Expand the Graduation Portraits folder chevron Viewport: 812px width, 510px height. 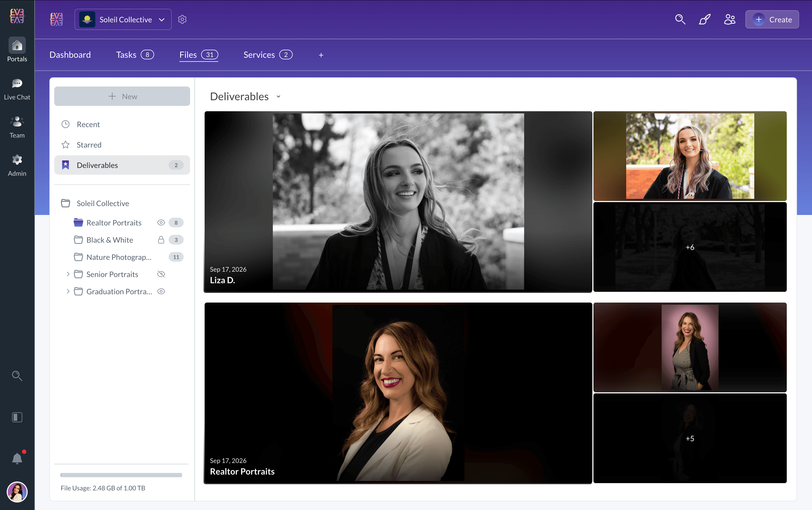68,292
